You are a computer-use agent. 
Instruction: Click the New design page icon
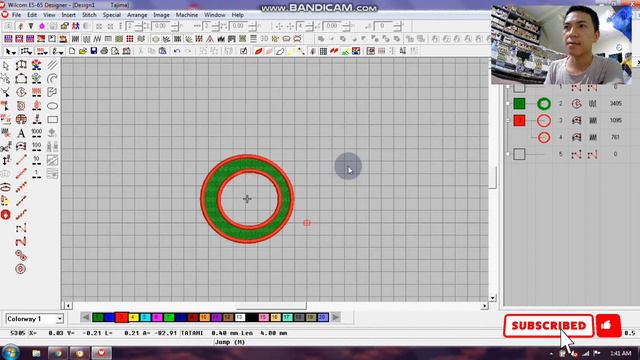pyautogui.click(x=72, y=51)
